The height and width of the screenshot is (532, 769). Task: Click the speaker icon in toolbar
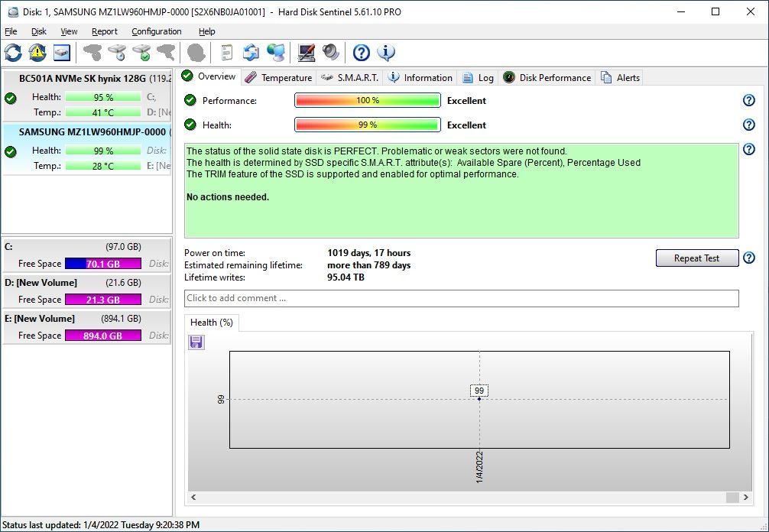(331, 53)
